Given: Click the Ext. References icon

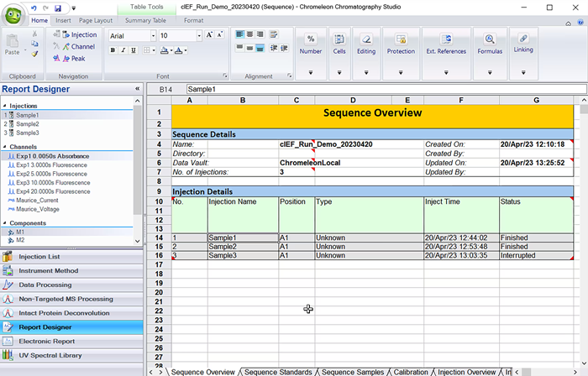Looking at the screenshot, I should [x=445, y=39].
